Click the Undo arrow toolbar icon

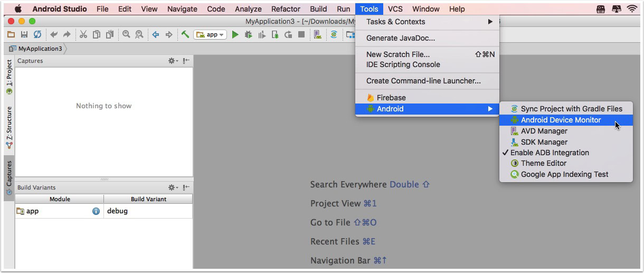point(54,34)
